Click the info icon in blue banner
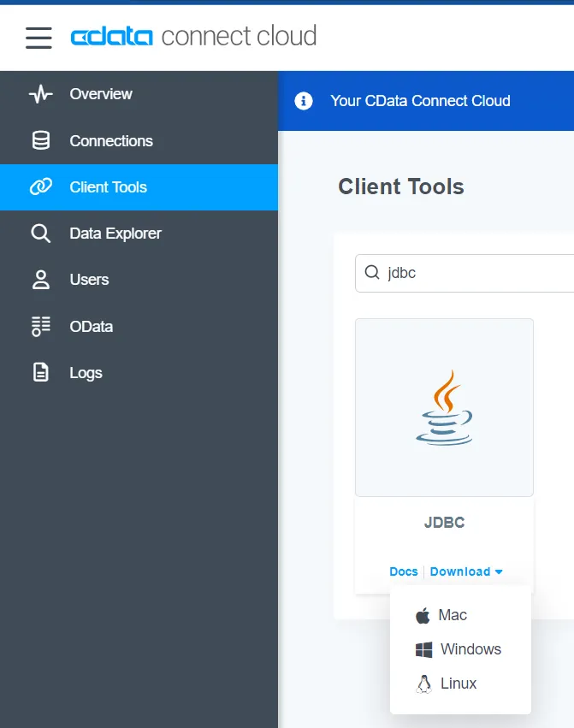574x728 pixels. click(x=304, y=101)
